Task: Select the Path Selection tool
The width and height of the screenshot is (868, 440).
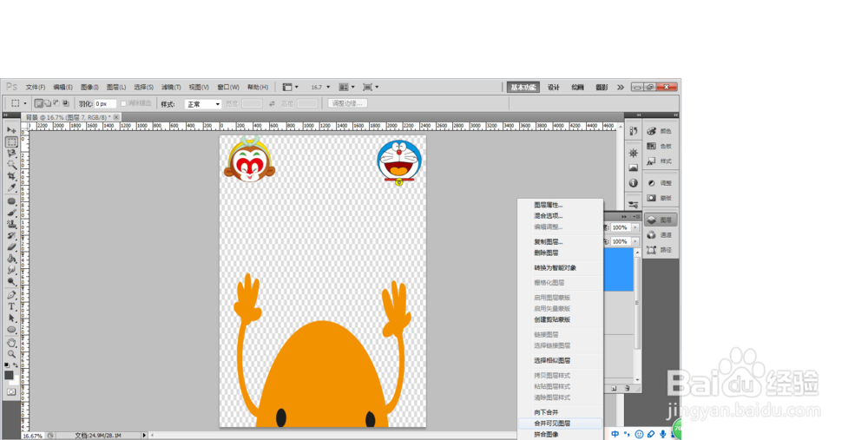Action: 11,319
